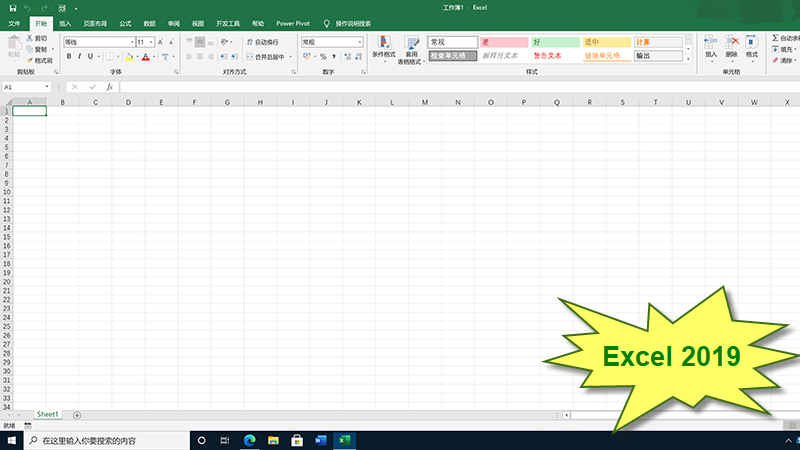
Task: Expand the Name Box dropdown arrow
Action: point(47,87)
